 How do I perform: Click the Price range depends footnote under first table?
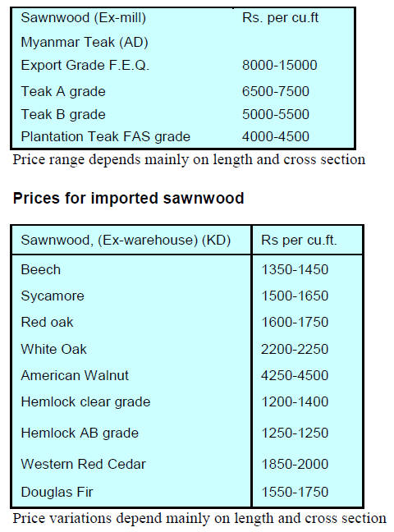[189, 160]
